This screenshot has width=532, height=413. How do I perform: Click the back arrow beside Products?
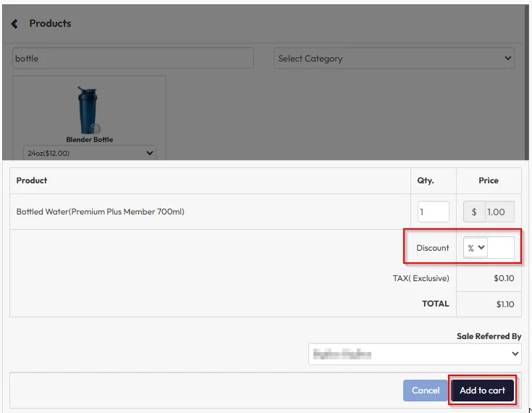[x=14, y=24]
